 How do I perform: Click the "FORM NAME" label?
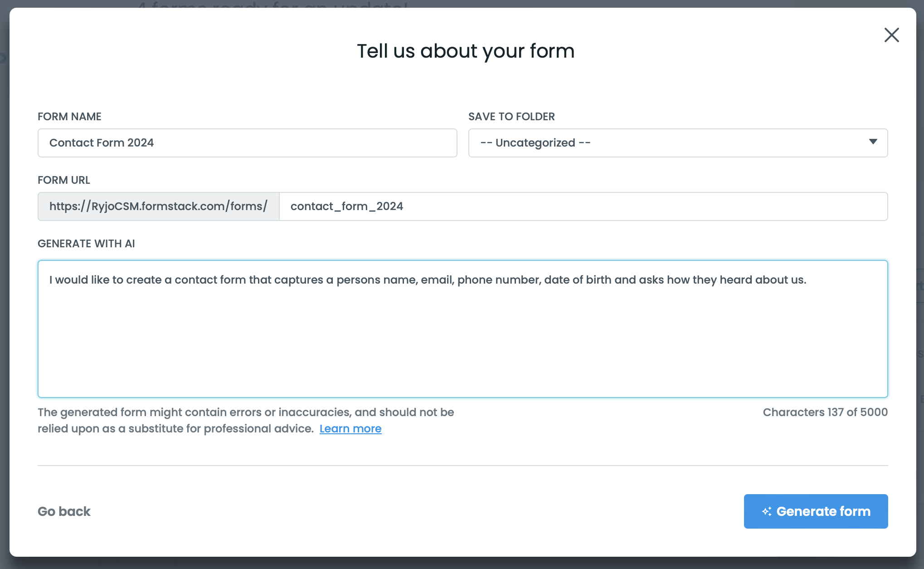point(69,117)
